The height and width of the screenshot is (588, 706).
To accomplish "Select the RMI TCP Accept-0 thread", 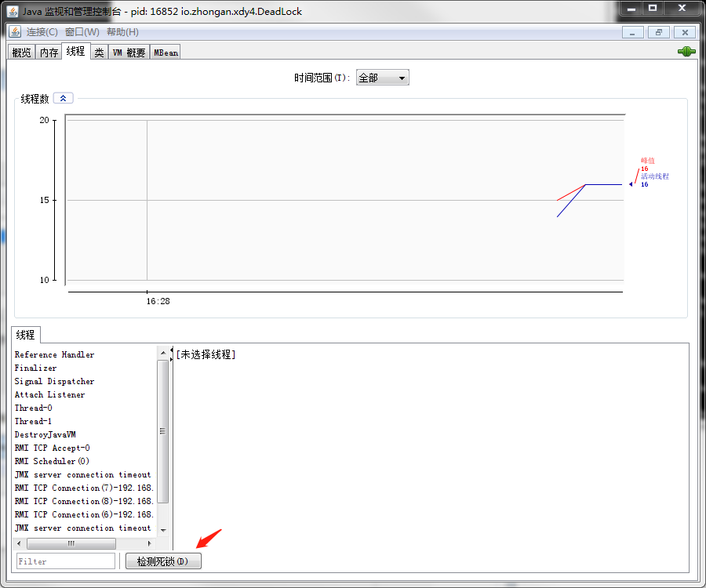I will click(53, 448).
